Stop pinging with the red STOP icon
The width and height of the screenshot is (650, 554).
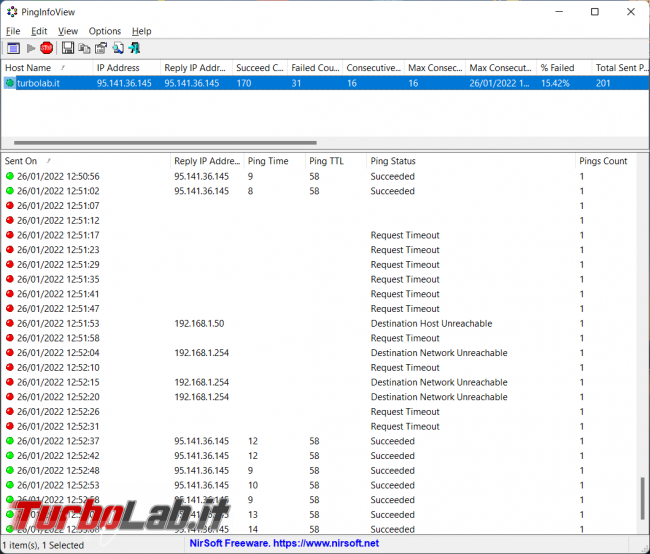[x=46, y=49]
